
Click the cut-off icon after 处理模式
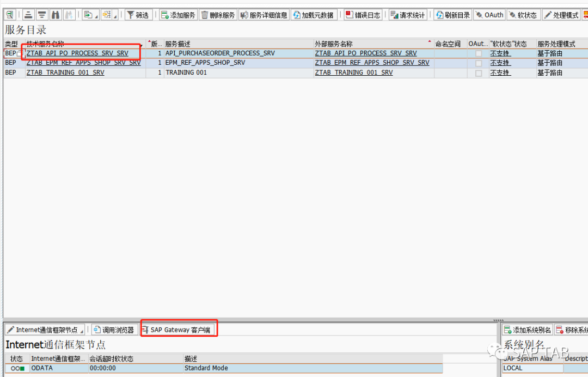[x=585, y=15]
